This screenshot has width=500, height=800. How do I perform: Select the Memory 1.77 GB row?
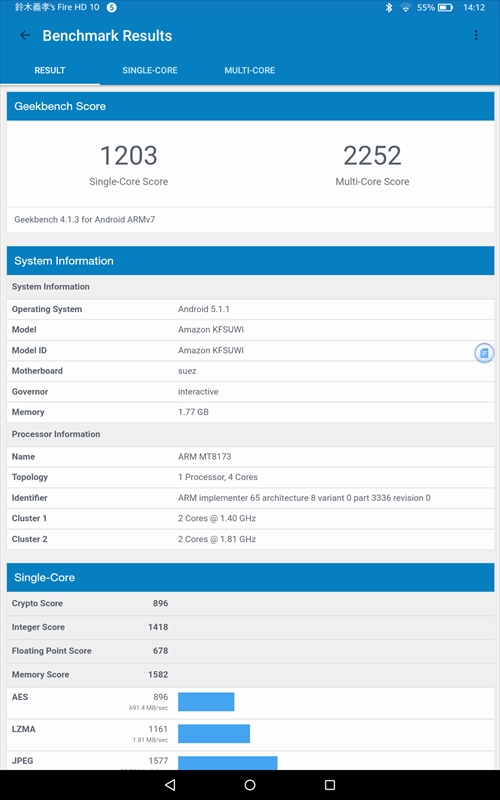251,412
